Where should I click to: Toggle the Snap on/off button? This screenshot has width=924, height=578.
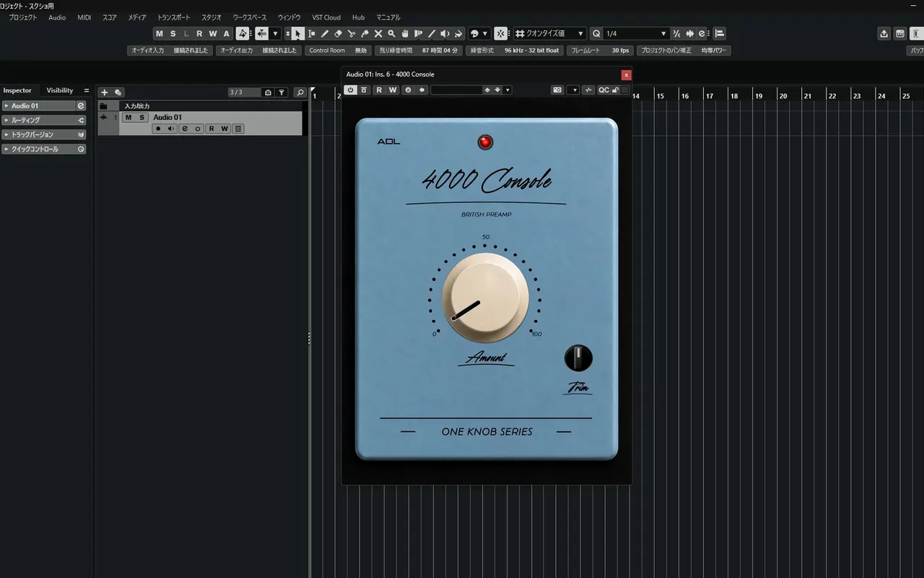[x=500, y=34]
